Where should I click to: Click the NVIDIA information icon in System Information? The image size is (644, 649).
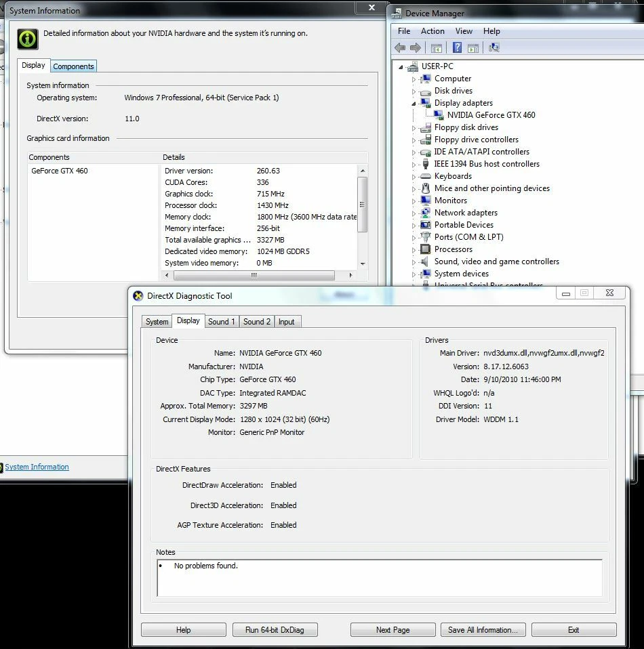tap(27, 39)
